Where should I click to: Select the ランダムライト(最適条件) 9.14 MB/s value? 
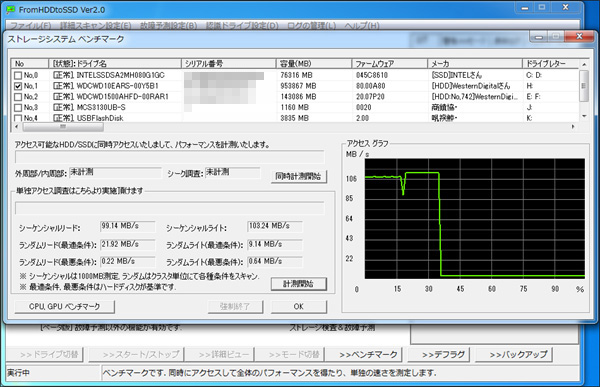pyautogui.click(x=275, y=244)
